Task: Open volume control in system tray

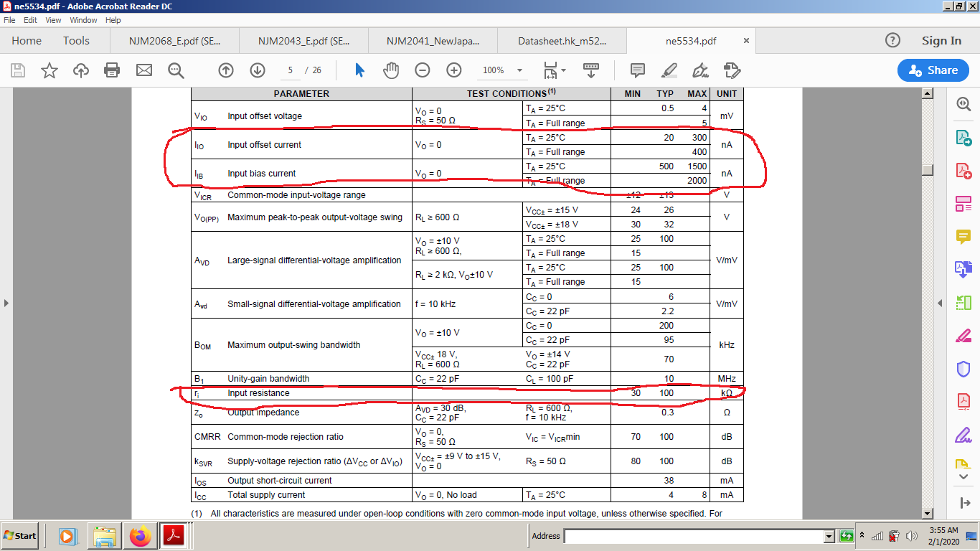Action: click(x=911, y=536)
